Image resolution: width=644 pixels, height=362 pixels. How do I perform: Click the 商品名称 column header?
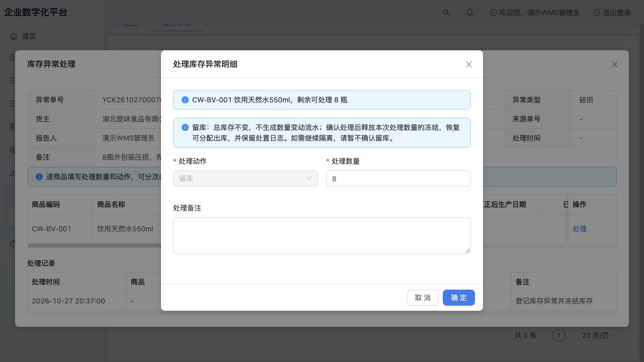127,205
